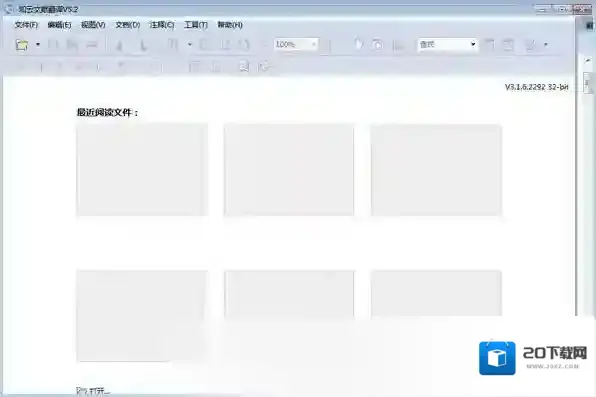
Task: Open left recent file thumbnail in bottom row
Action: coord(142,316)
